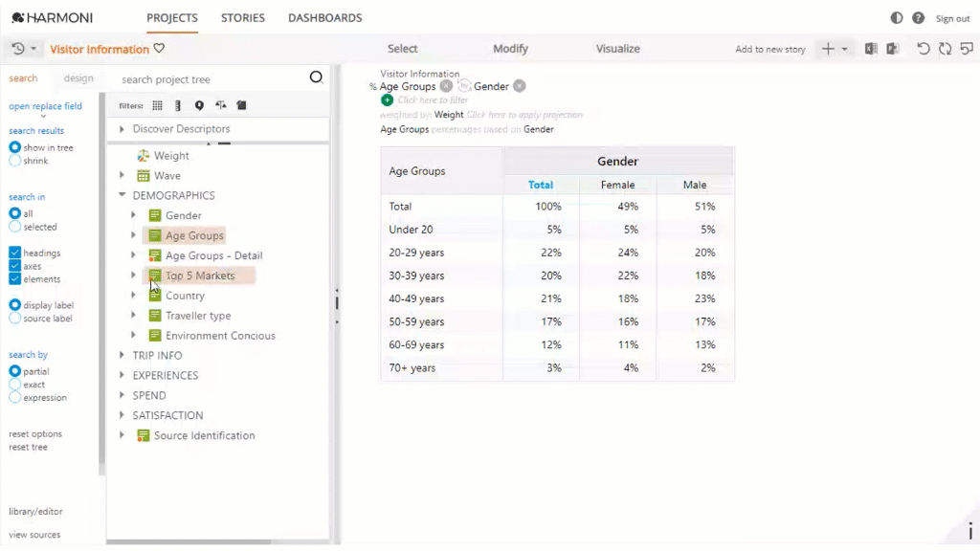Viewport: 980px width, 551px height.
Task: Expand the TRIP INFO group
Action: pos(122,355)
